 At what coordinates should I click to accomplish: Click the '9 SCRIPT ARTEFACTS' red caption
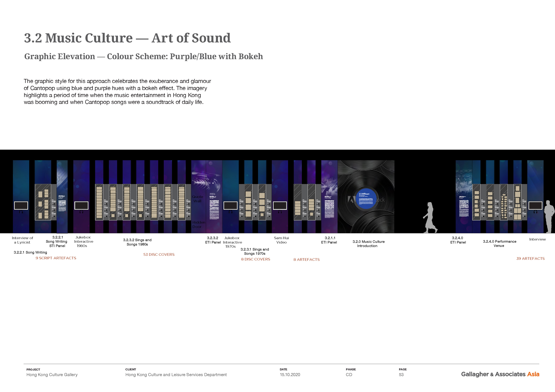(56, 258)
